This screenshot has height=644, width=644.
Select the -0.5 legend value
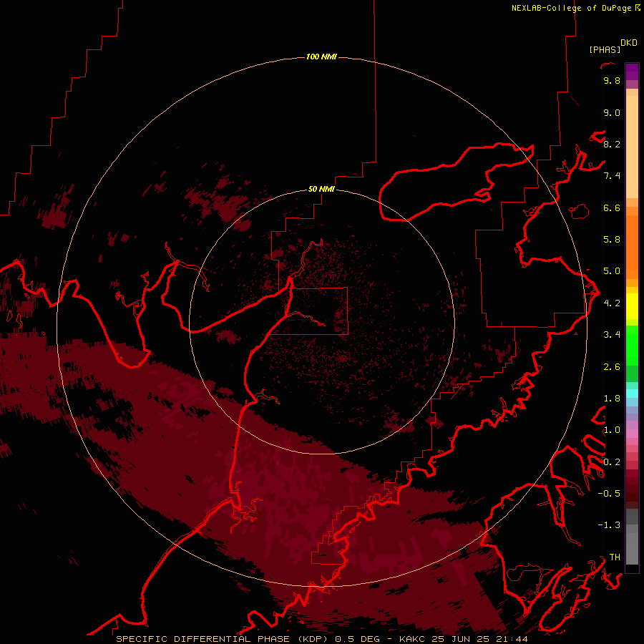[x=609, y=494]
